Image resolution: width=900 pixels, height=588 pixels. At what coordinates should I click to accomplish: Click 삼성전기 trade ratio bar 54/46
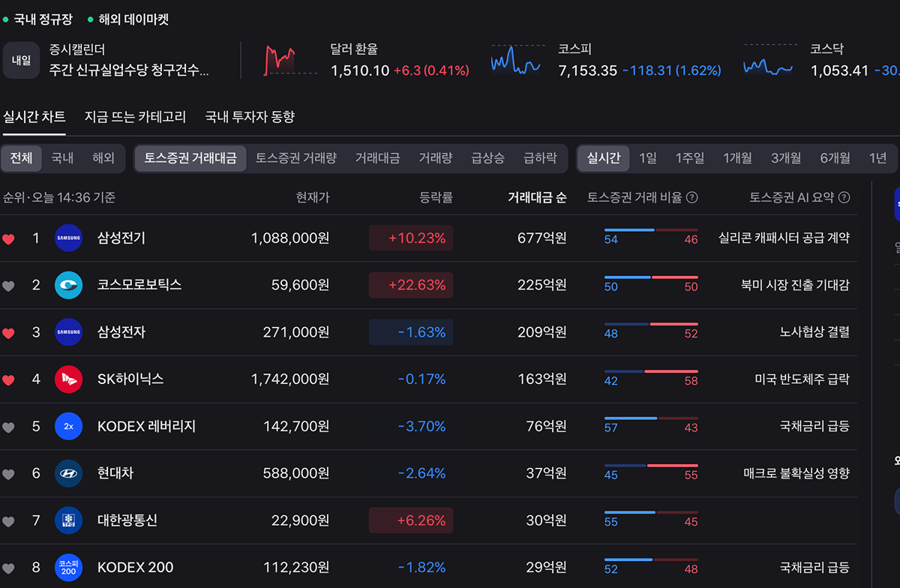pos(651,235)
